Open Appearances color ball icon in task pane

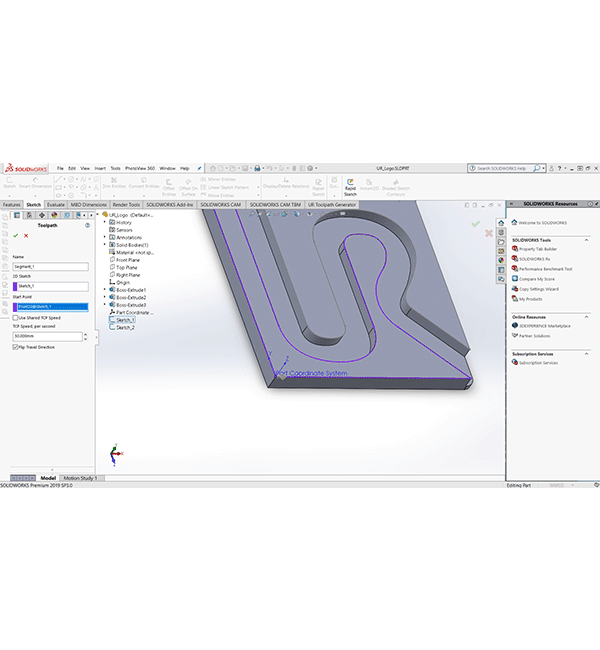[x=501, y=260]
